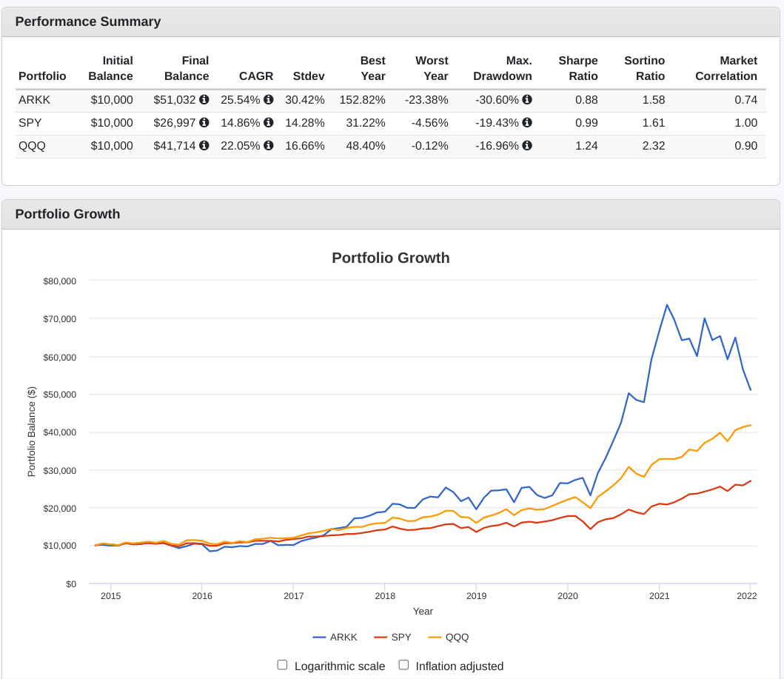This screenshot has height=679, width=784.
Task: Show info for QQQ max drawdown -16.96%
Action: click(x=527, y=145)
